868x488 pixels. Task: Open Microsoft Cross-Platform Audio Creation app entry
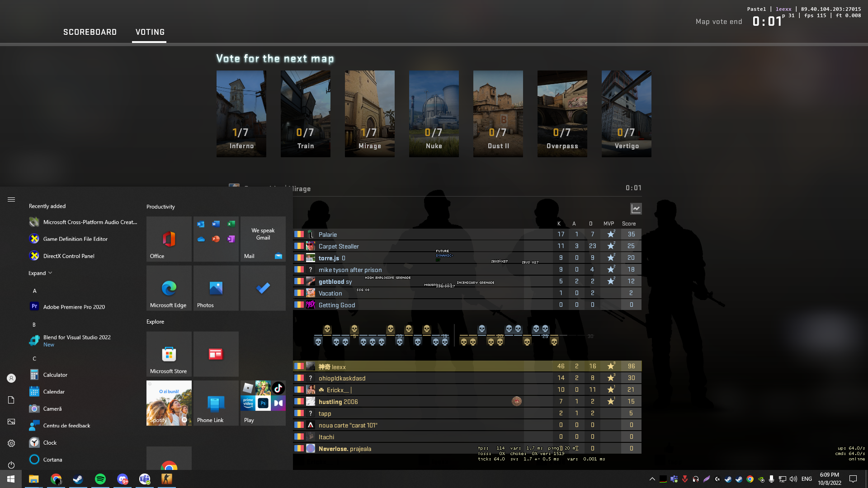[83, 222]
